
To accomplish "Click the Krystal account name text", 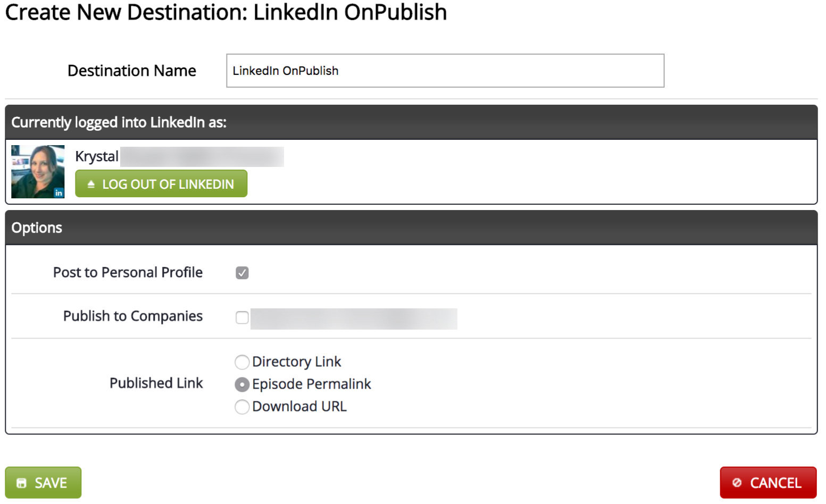I will 97,156.
